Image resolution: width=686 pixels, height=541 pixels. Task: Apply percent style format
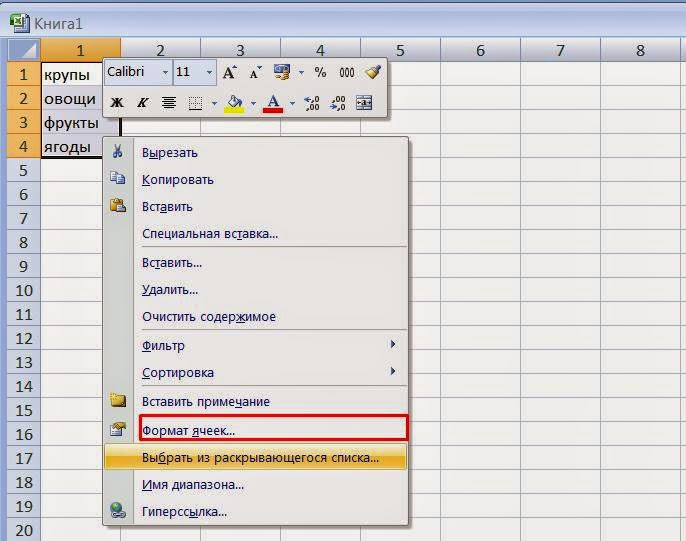point(320,72)
